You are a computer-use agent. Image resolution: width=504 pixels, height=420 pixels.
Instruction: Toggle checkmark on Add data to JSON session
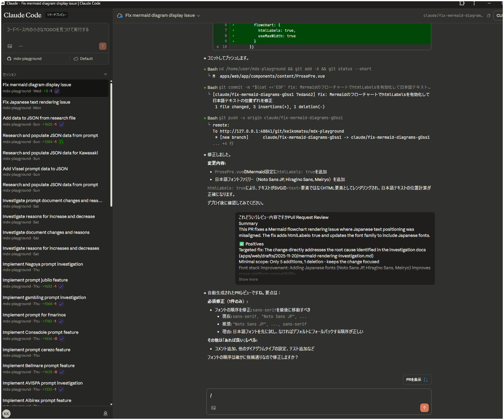click(x=61, y=124)
